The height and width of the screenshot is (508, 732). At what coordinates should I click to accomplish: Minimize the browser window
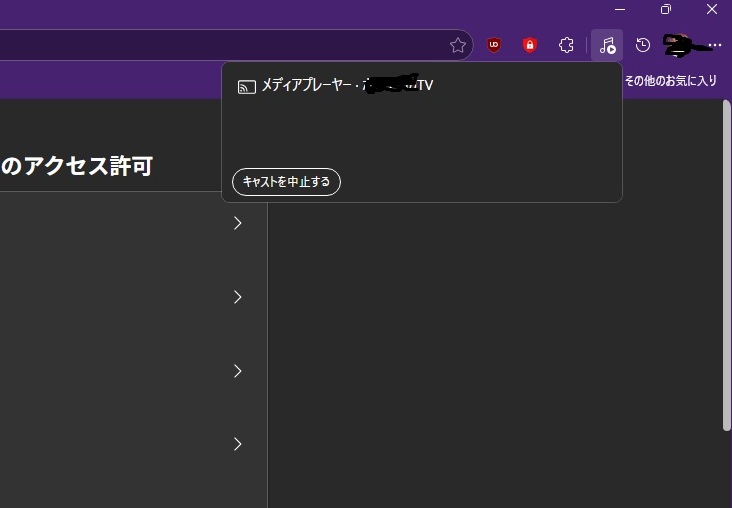620,9
